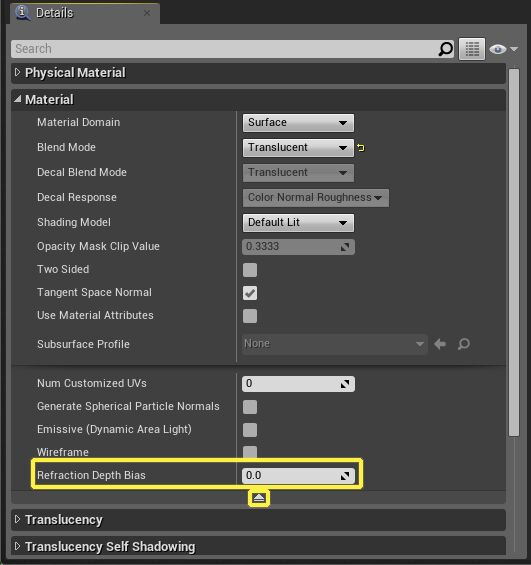Close the Details tab

click(147, 13)
